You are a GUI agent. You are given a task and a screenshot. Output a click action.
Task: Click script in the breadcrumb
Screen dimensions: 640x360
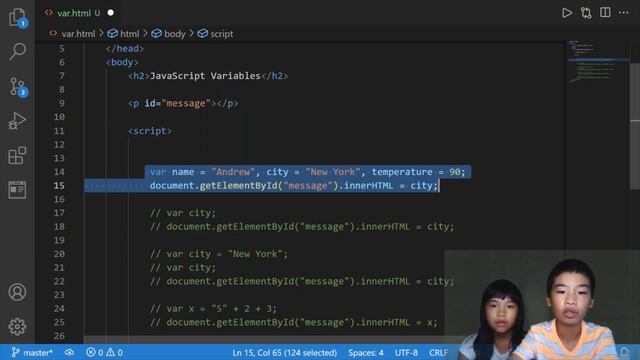(216, 34)
